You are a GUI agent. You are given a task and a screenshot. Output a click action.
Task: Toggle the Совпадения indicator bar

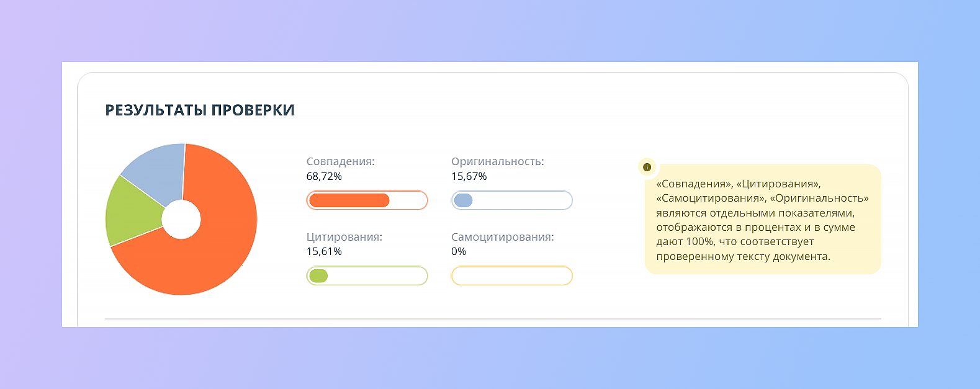pos(367,200)
